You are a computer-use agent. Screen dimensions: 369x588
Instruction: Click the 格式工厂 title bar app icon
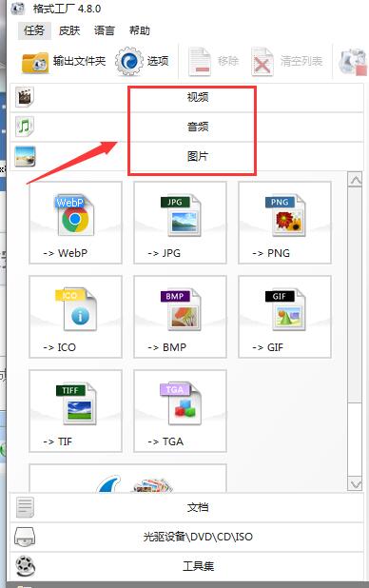click(18, 9)
